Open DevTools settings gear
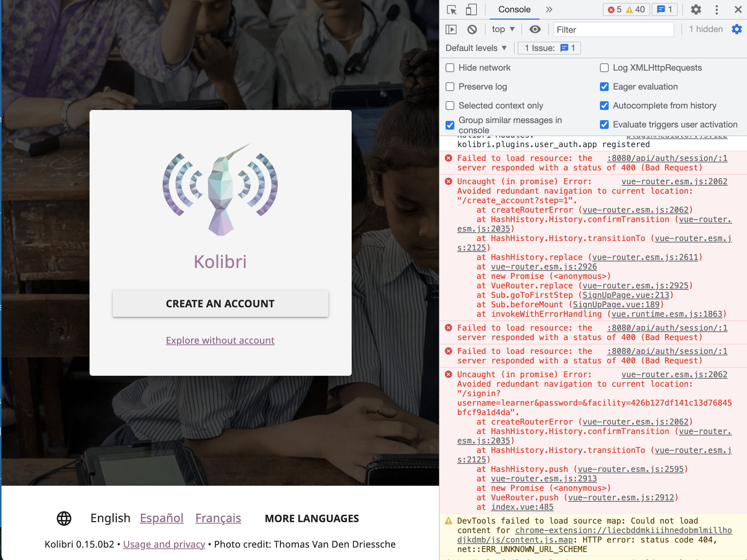 coord(696,9)
